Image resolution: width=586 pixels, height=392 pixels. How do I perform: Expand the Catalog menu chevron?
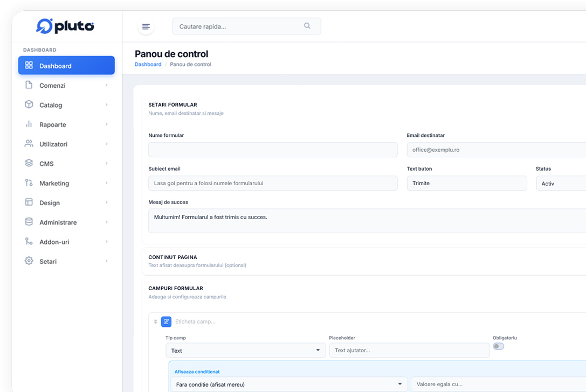click(x=107, y=104)
